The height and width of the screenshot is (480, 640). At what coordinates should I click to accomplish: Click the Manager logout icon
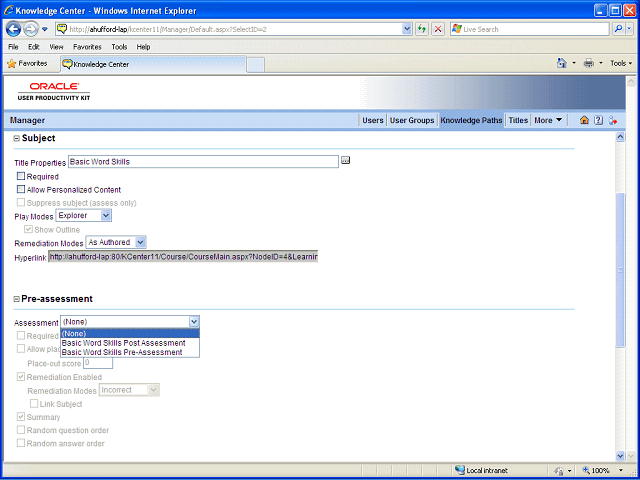(x=613, y=120)
